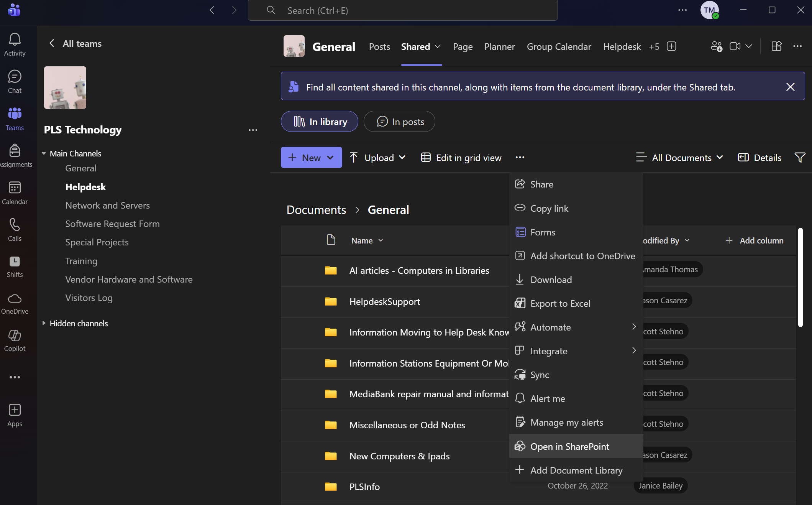This screenshot has width=812, height=505.
Task: Add a new tab with plus icon
Action: coord(671,46)
